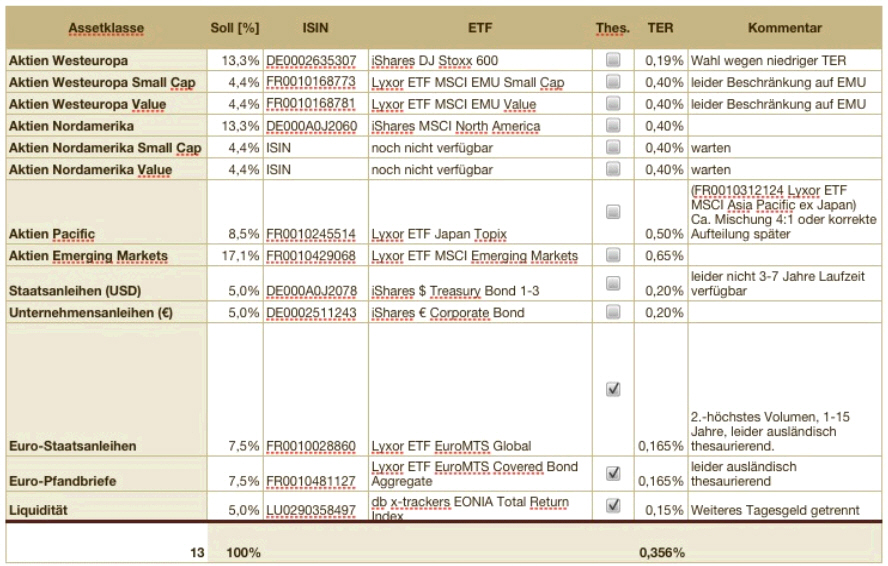Select ISIN cell LU0290358497
The width and height of the screenshot is (888, 566).
[315, 506]
